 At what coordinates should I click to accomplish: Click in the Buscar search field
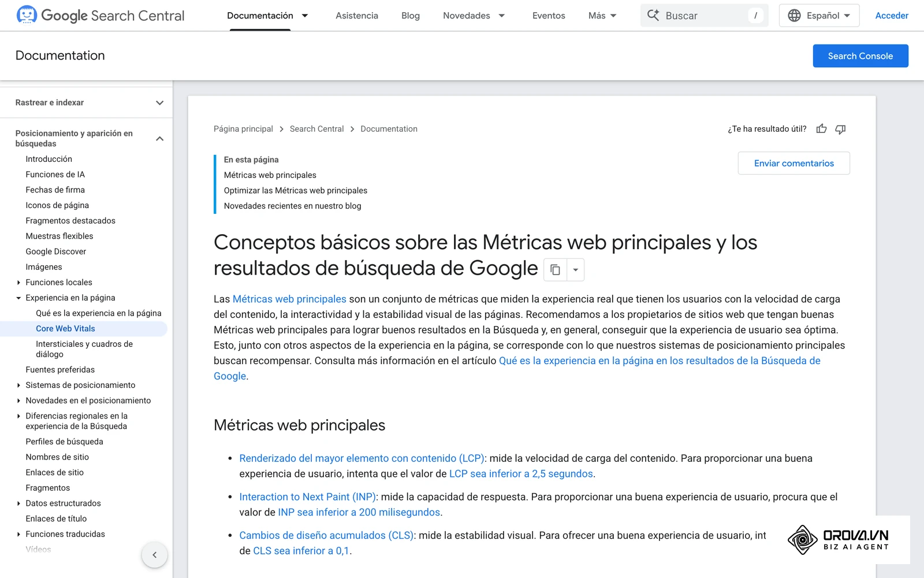(705, 16)
